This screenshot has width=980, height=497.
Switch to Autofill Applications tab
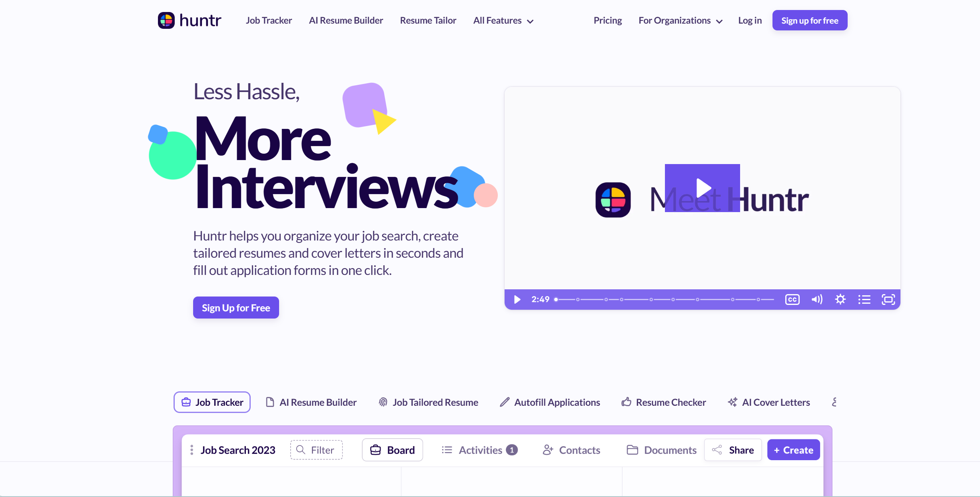[x=550, y=402]
